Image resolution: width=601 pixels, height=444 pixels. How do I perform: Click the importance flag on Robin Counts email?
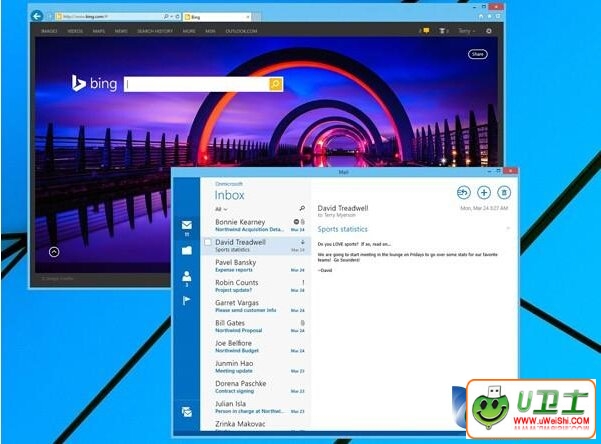[x=303, y=283]
